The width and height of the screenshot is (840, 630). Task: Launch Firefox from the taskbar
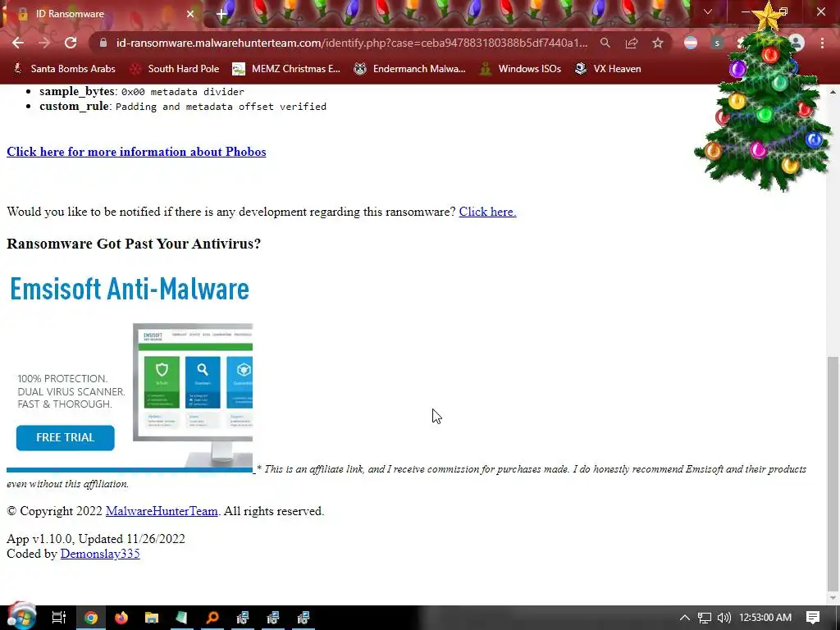121,618
